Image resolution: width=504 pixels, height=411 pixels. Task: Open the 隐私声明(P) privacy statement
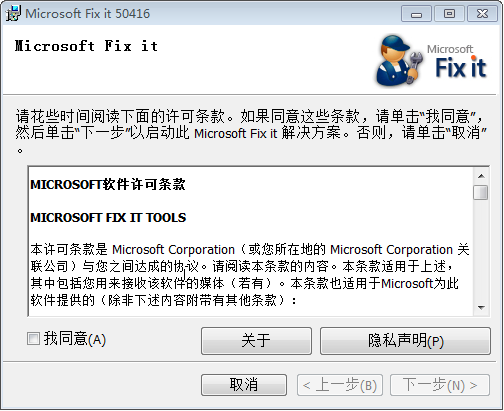(405, 341)
